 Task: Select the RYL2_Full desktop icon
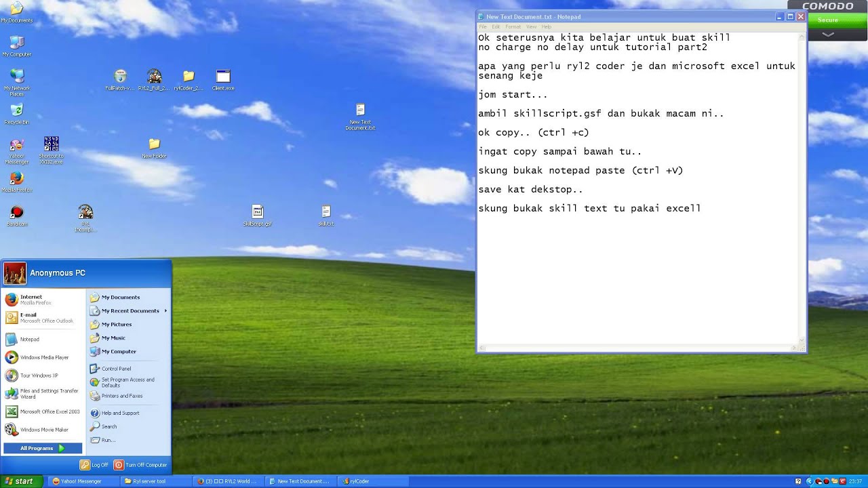(x=154, y=80)
